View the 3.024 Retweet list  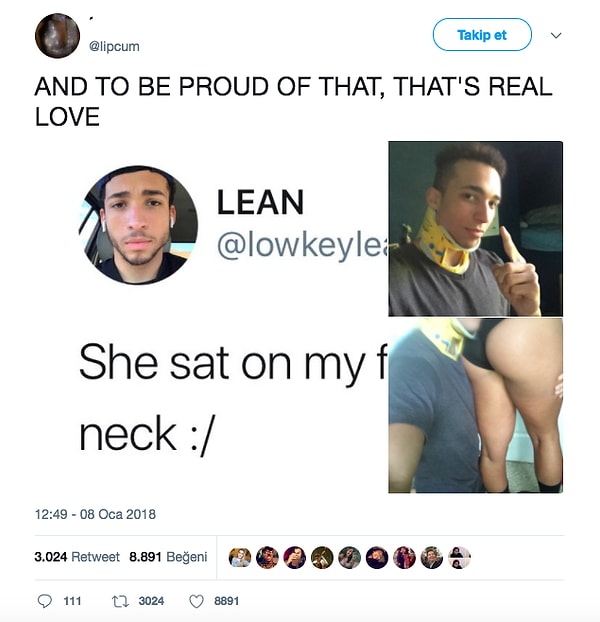point(77,557)
